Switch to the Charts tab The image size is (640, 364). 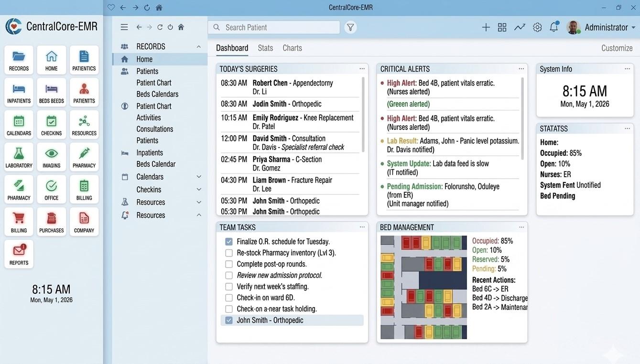[x=292, y=48]
